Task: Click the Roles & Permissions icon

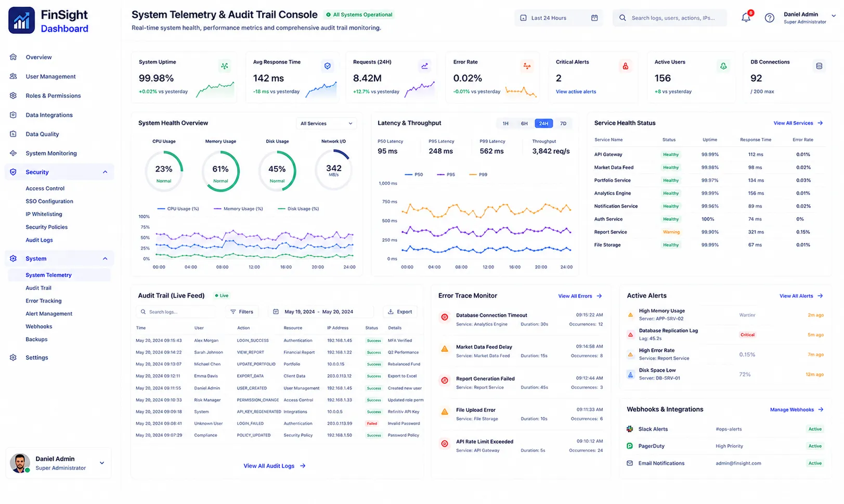Action: coord(14,96)
